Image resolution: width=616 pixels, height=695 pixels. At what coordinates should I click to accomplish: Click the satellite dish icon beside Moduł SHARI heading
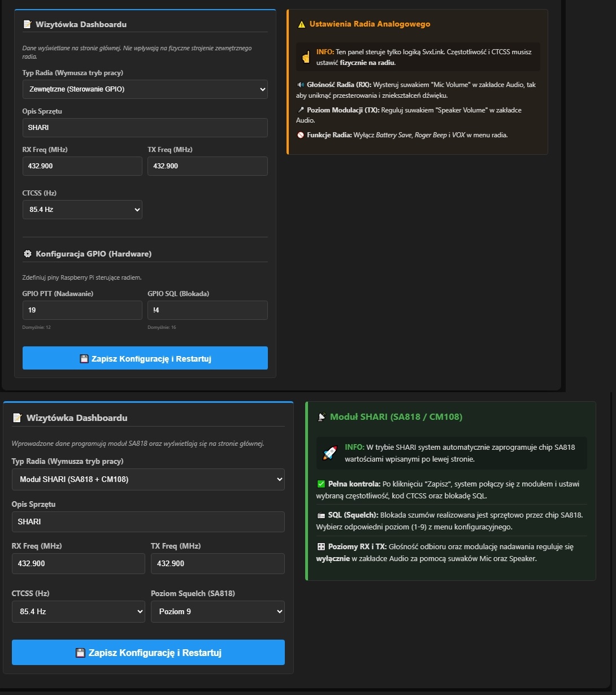(322, 417)
